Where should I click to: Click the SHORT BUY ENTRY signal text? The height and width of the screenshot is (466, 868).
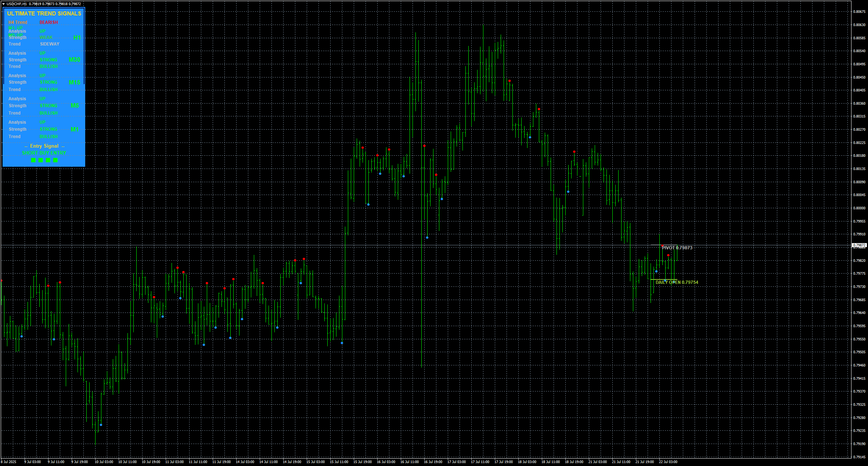coord(44,153)
